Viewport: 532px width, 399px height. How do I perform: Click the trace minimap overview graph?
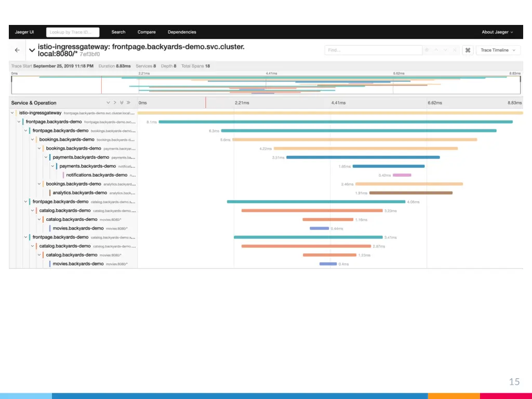pos(266,85)
